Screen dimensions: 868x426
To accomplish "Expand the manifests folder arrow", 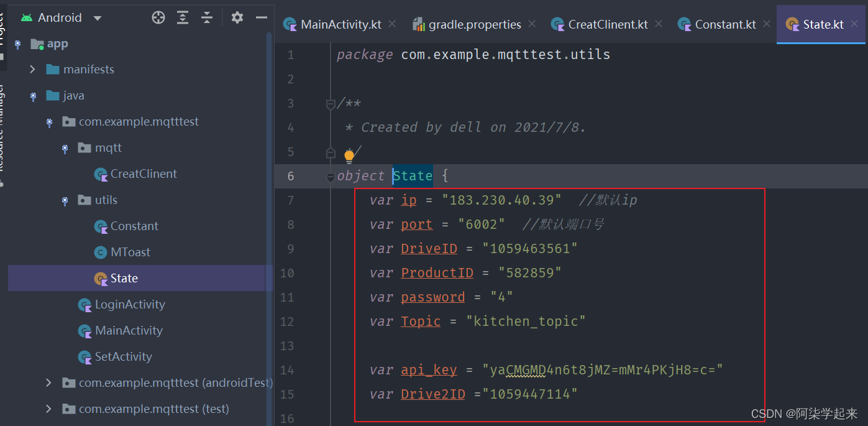I will 33,70.
